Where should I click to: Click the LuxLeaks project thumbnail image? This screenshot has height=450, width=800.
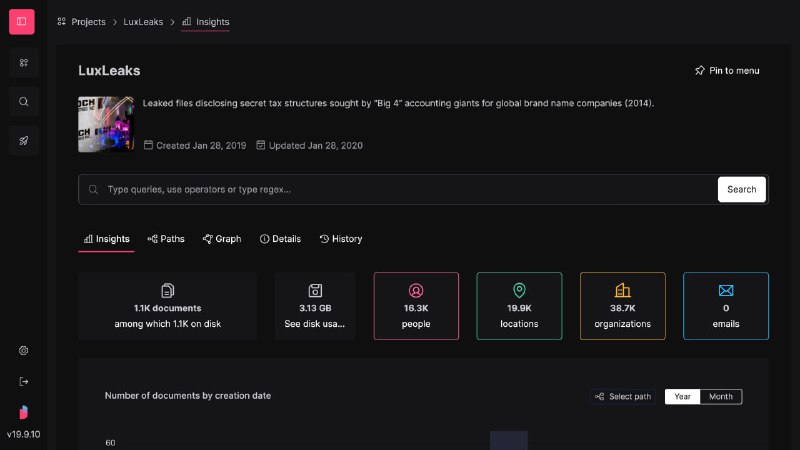click(106, 124)
